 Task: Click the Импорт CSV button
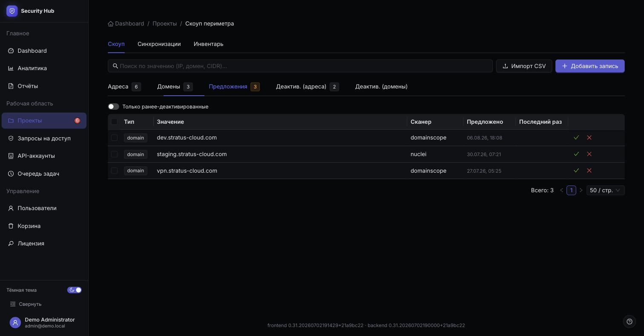524,66
